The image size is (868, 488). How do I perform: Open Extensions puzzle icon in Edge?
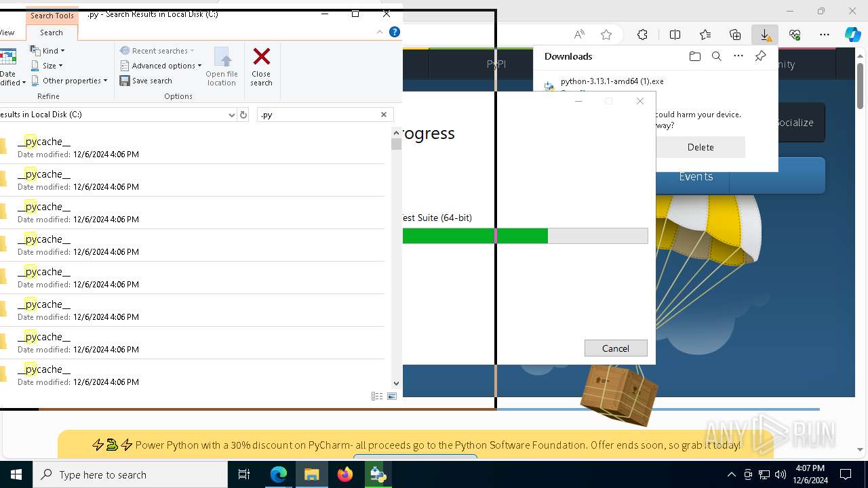[x=642, y=35]
